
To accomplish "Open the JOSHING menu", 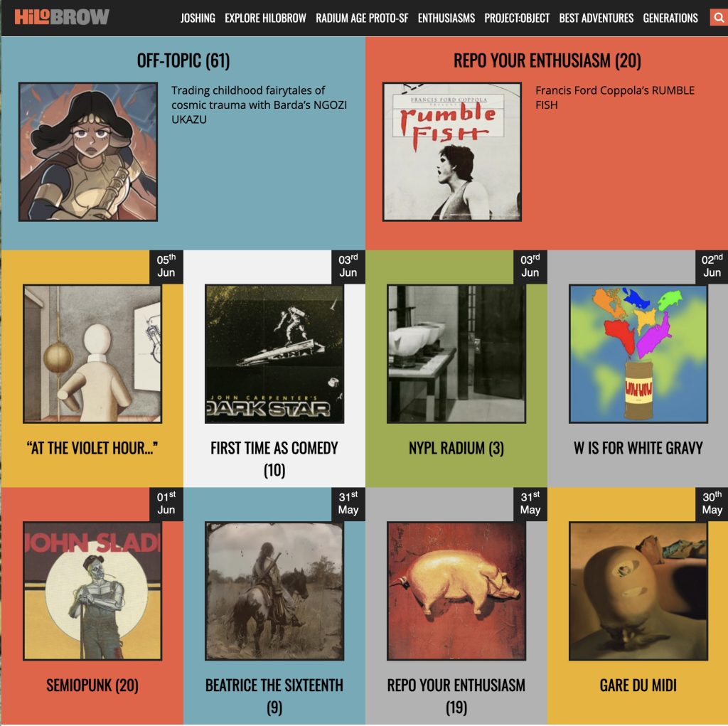I will pyautogui.click(x=198, y=18).
